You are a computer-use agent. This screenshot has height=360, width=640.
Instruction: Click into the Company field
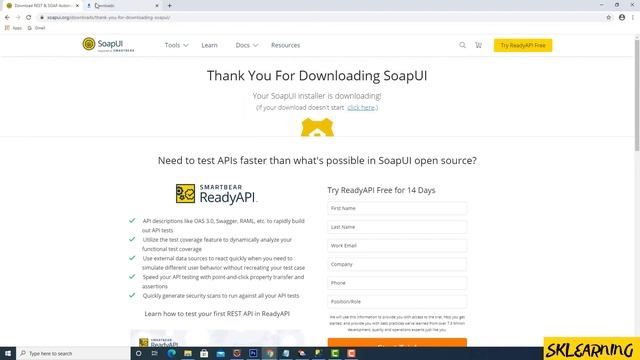coord(397,264)
